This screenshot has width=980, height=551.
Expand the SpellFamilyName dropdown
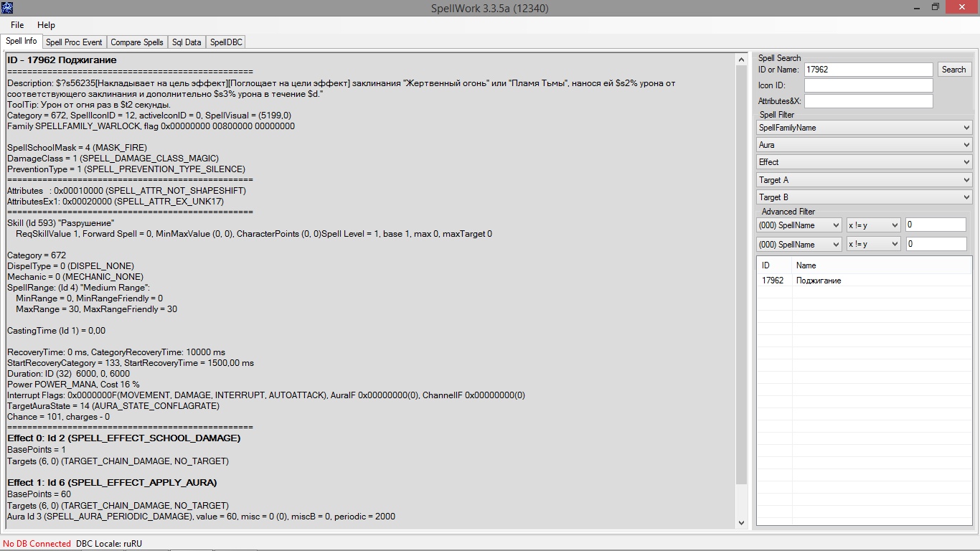point(864,128)
